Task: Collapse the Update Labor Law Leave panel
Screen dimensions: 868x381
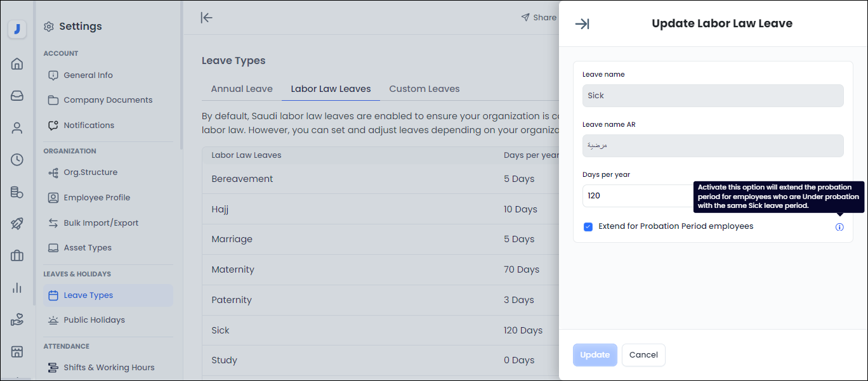Action: tap(582, 24)
